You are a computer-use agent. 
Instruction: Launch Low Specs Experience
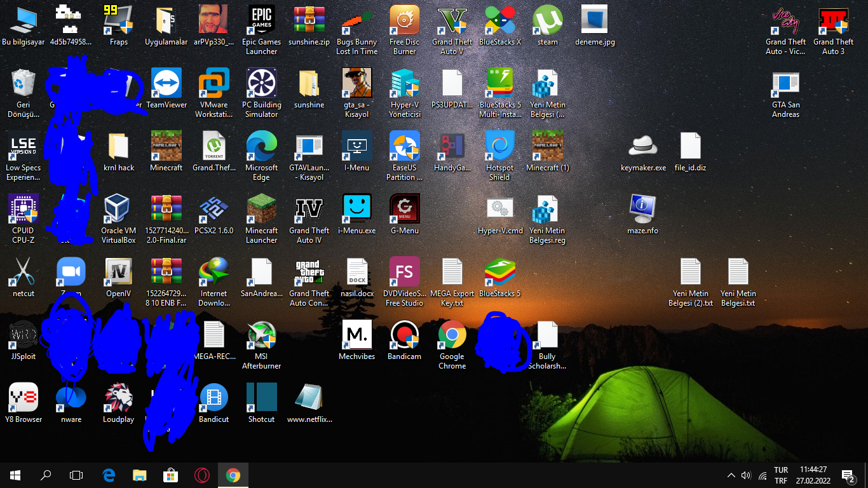coord(24,156)
